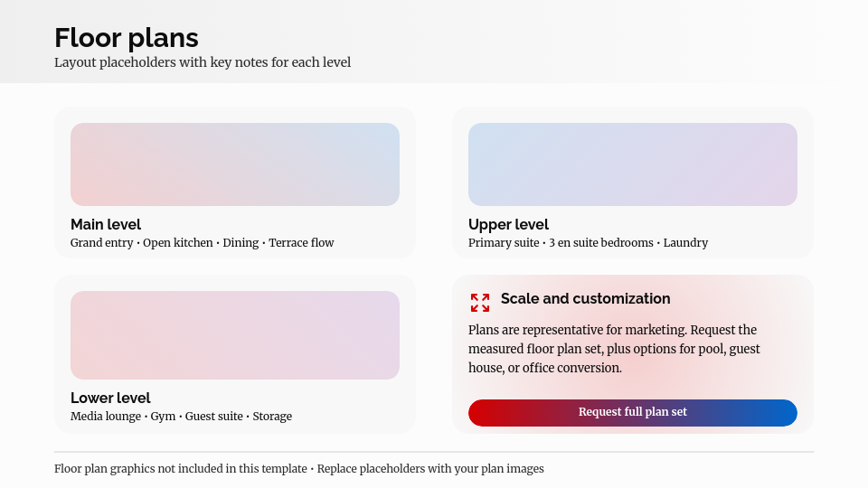Click the horizontal divider above the footer

[x=434, y=452]
